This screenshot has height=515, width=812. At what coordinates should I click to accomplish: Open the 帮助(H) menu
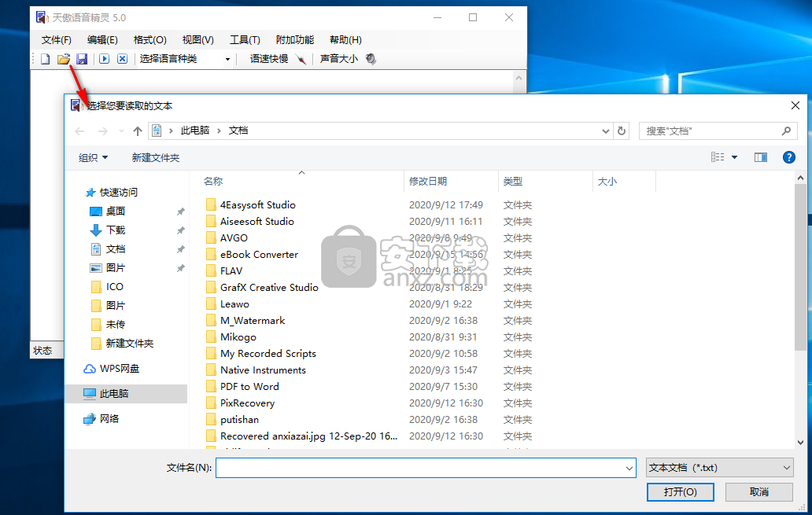pos(345,40)
